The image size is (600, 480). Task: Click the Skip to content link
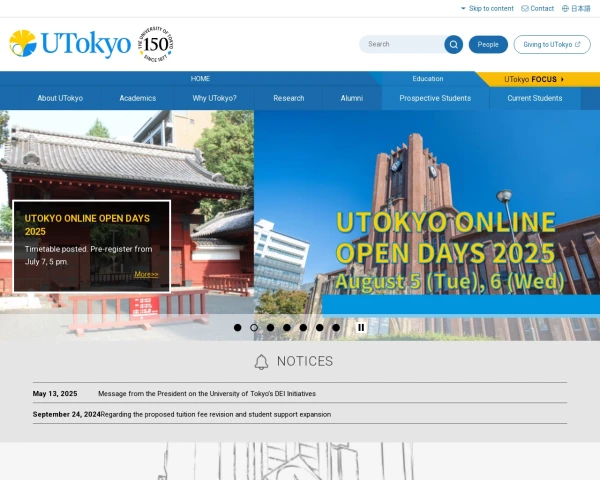tap(491, 8)
